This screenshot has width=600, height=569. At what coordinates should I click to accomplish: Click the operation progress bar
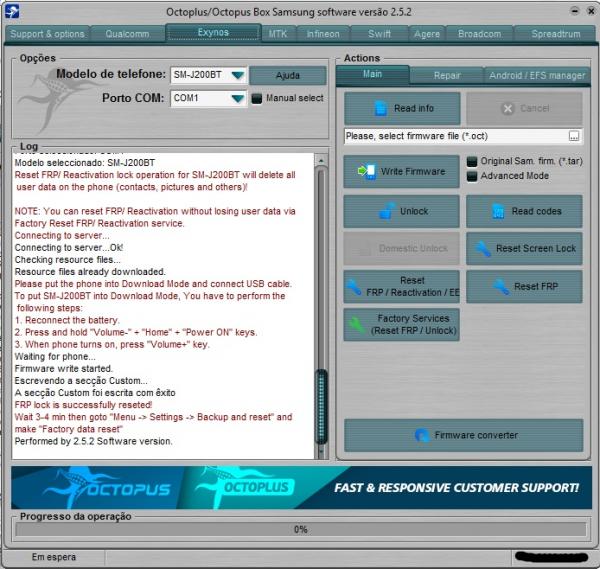[300, 530]
